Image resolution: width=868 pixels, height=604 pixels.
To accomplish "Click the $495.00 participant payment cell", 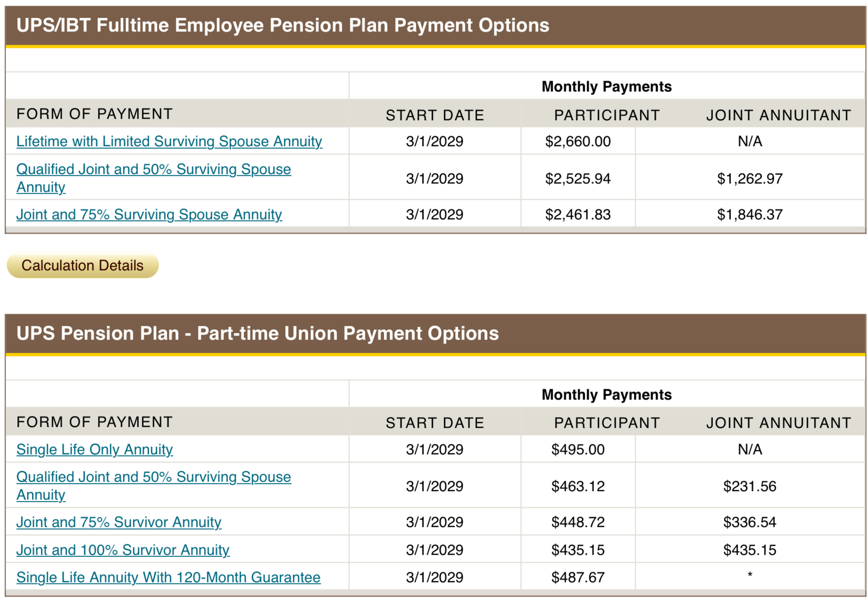I will point(578,449).
